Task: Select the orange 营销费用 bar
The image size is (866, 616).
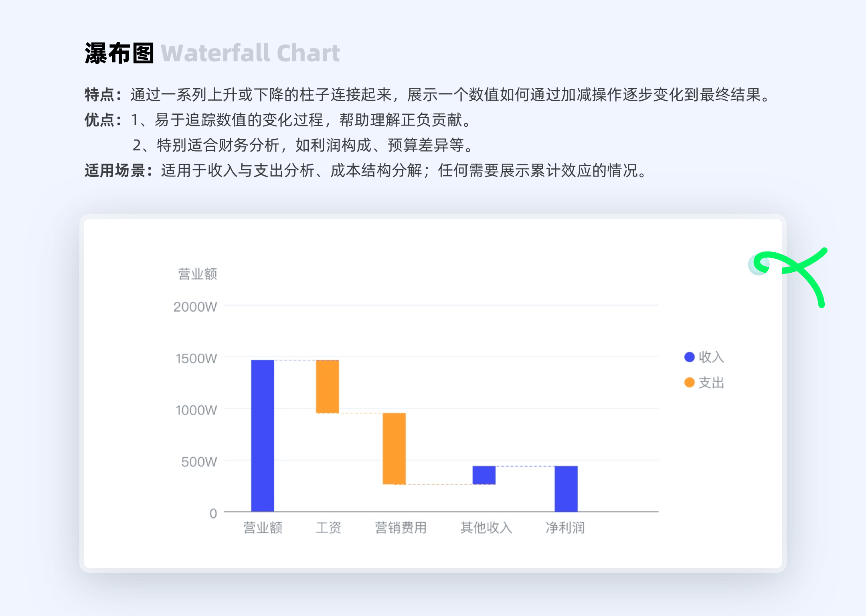Action: (x=394, y=448)
